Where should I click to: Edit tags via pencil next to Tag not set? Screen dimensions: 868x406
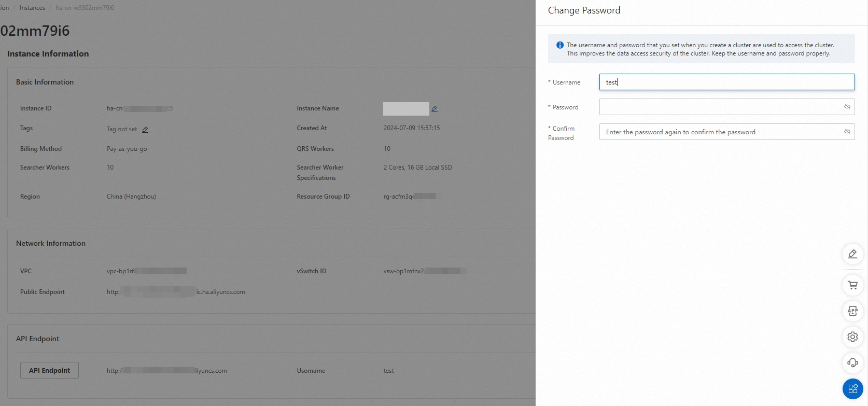tap(145, 130)
